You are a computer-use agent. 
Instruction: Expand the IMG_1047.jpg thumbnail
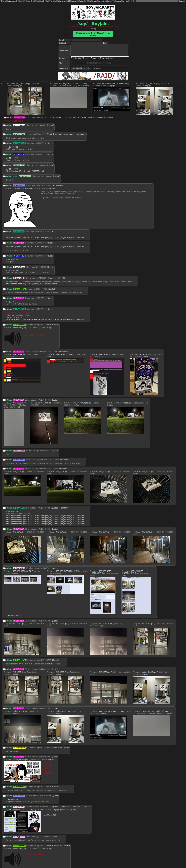point(22,641)
